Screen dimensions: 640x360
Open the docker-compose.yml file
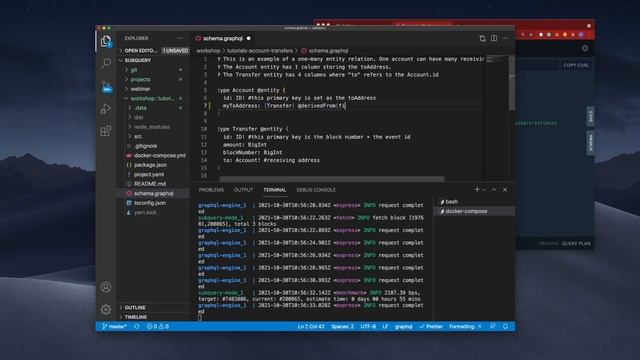coord(153,156)
